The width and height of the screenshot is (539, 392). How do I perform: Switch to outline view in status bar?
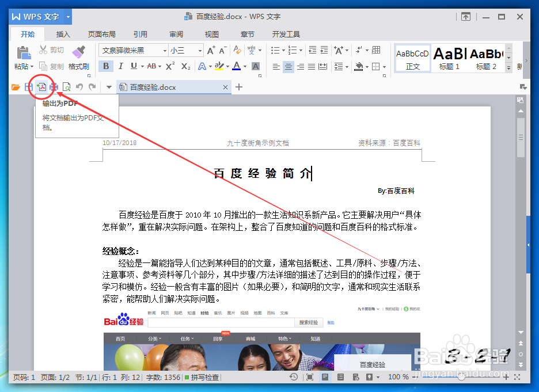[341, 377]
